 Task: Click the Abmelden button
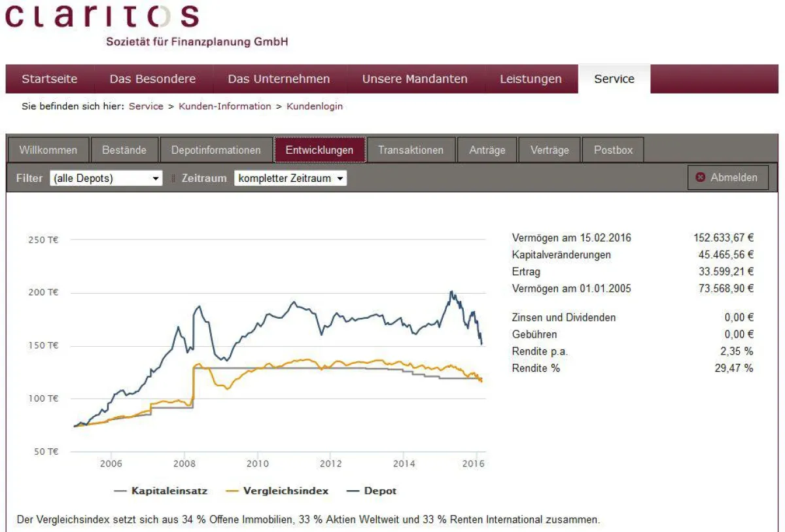point(728,177)
